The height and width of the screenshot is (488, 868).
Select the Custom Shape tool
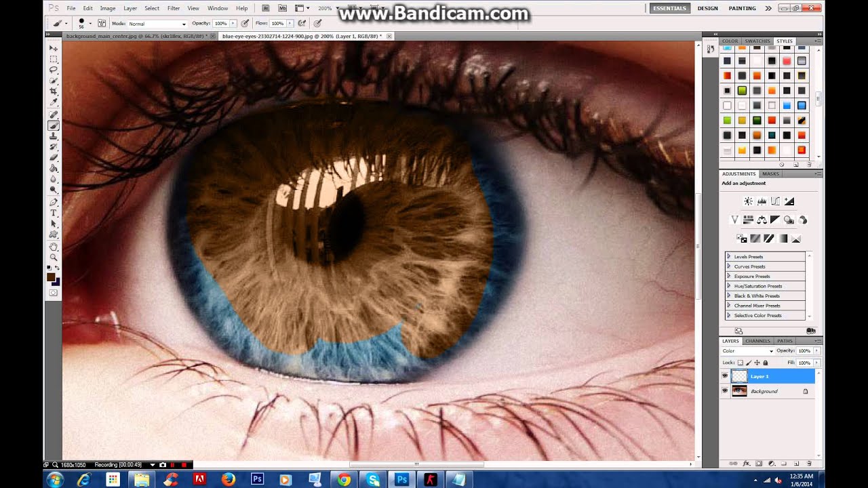54,235
